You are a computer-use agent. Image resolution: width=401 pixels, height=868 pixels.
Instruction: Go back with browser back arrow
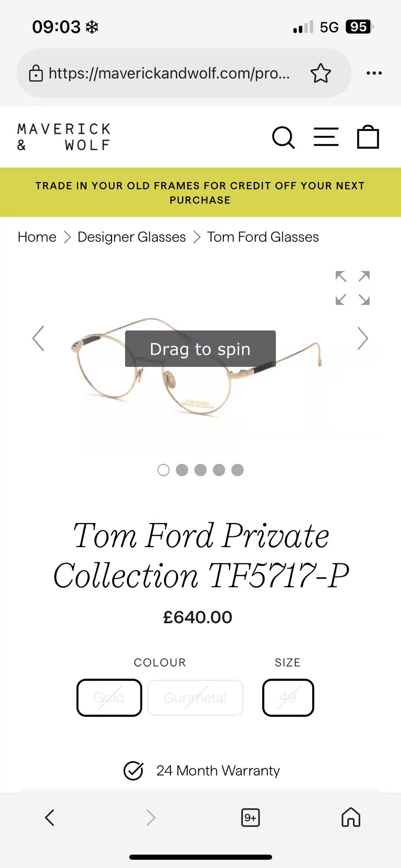50,817
